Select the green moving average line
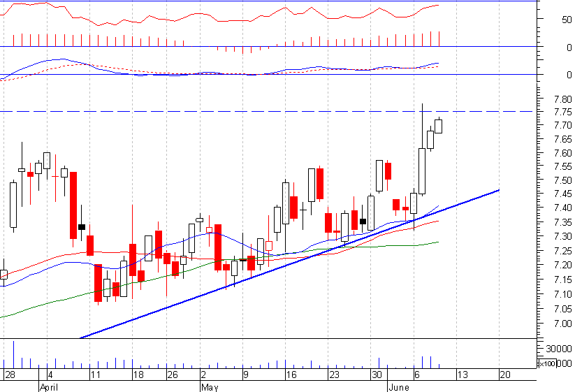This screenshot has height=392, width=575. (x=219, y=261)
